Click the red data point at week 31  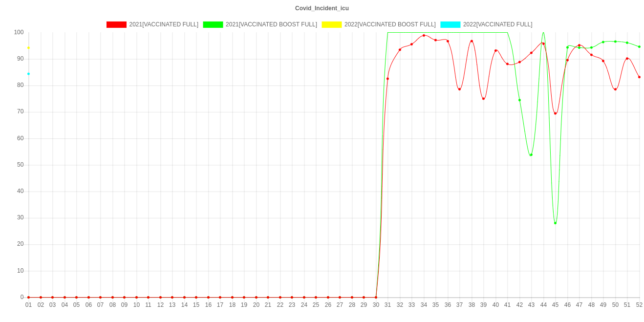coord(387,78)
